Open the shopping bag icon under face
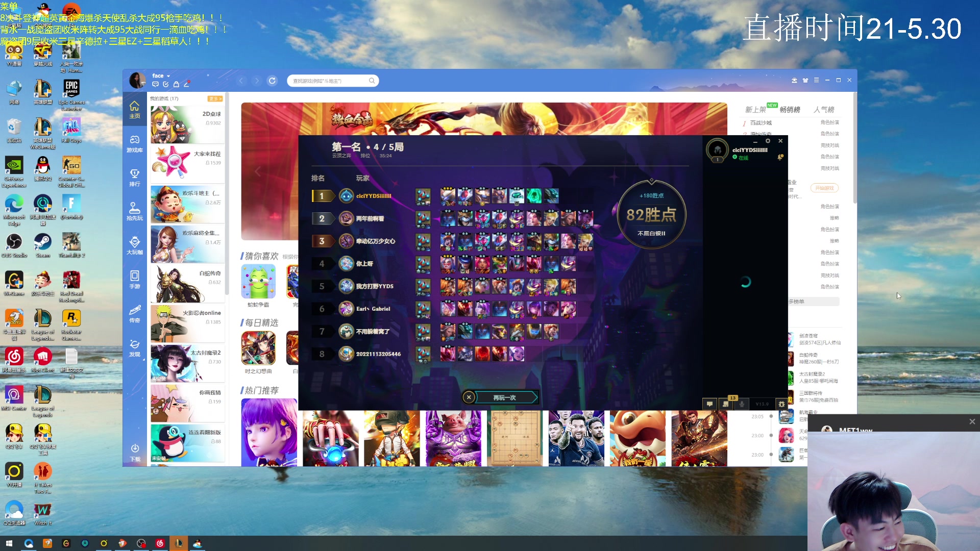Screen dimensions: 980x551 tap(176, 84)
